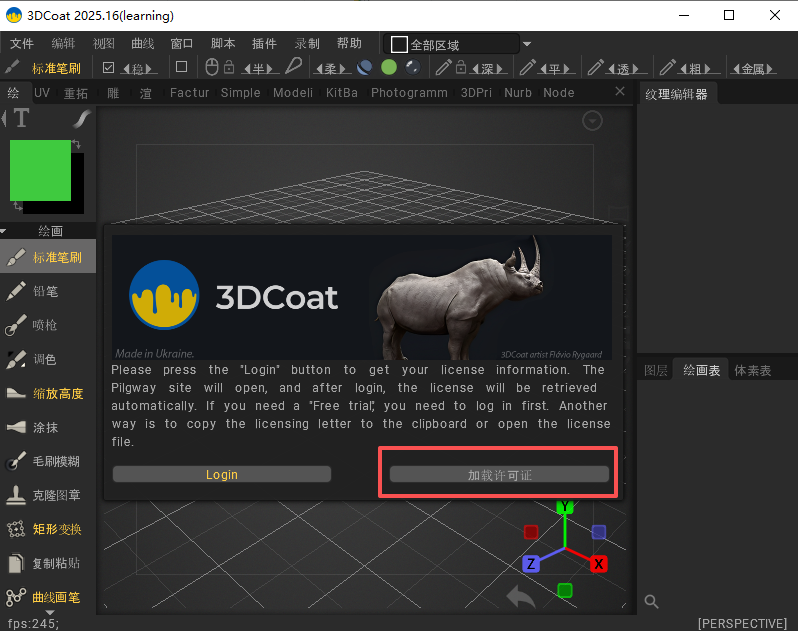Click the 加载许可证 load license button

click(x=499, y=474)
